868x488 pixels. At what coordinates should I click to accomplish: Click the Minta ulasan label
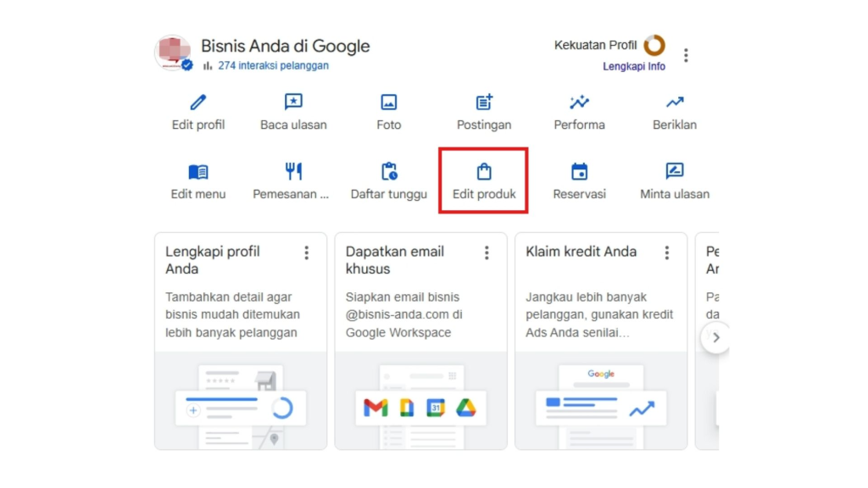674,194
